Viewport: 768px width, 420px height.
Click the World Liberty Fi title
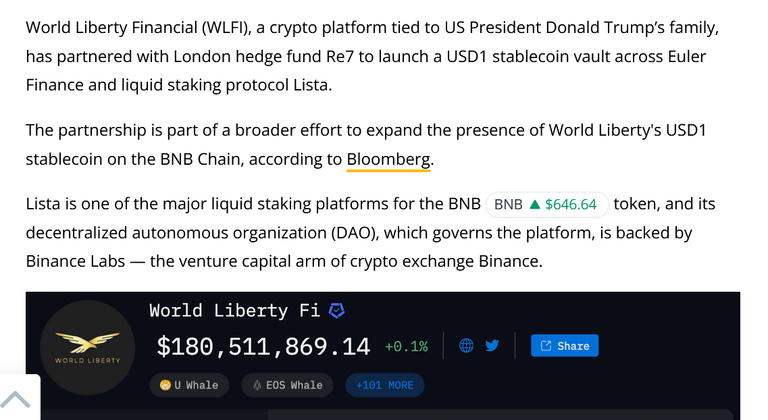point(235,311)
